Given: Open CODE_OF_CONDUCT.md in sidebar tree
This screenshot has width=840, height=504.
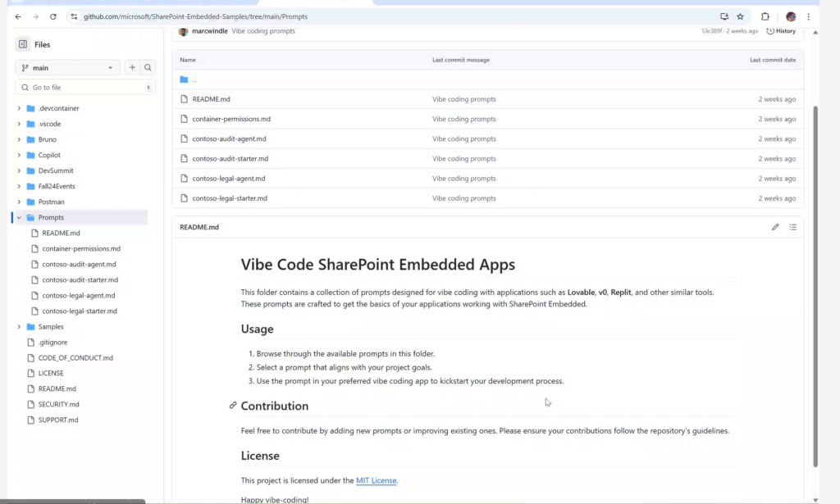Looking at the screenshot, I should click(x=75, y=358).
